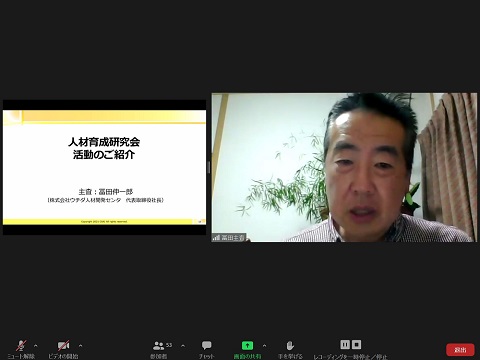Open the participants panel icon
The width and height of the screenshot is (480, 360).
(x=159, y=345)
